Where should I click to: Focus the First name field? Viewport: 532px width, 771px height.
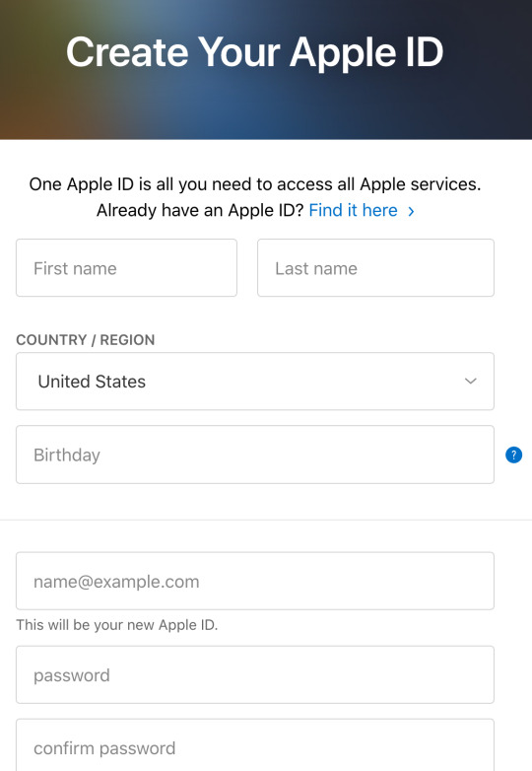[127, 268]
